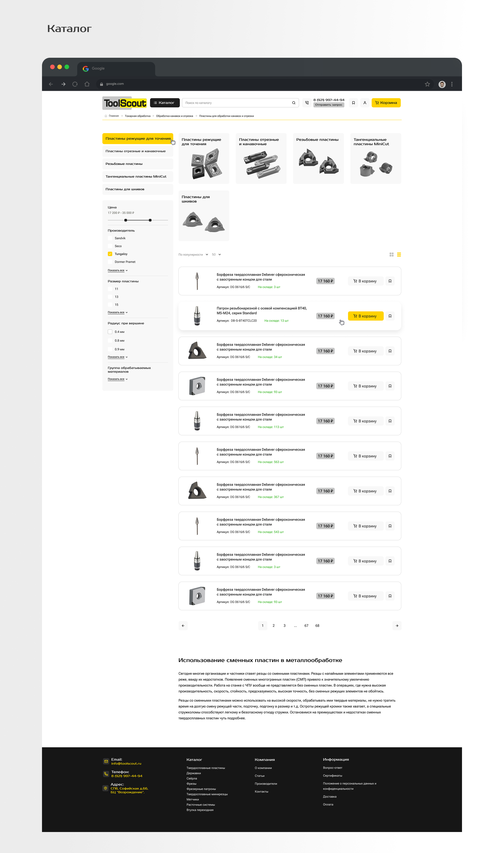Open favorites via header bookmark icon

click(353, 103)
